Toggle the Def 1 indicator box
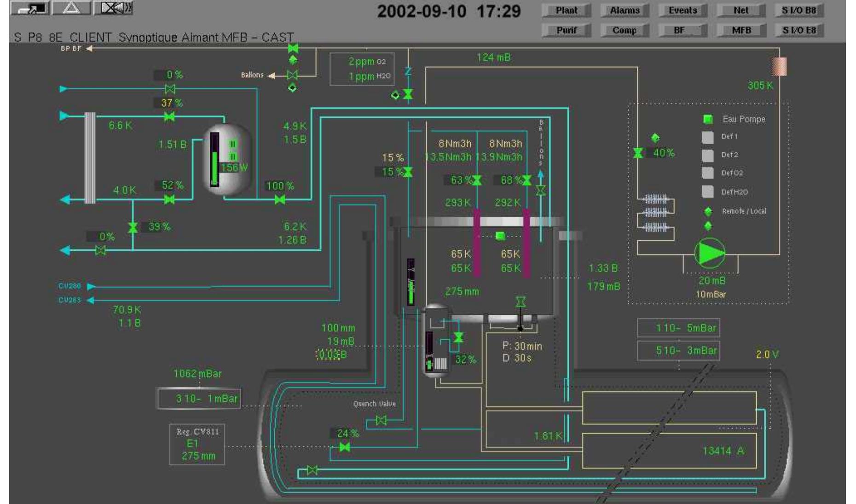This screenshot has width=856, height=504. click(x=707, y=137)
